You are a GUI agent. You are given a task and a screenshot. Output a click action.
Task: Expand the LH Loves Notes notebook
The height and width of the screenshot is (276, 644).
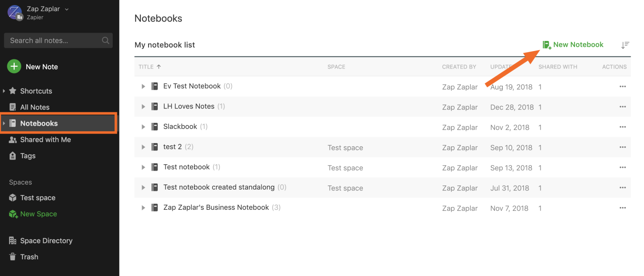[x=143, y=107]
